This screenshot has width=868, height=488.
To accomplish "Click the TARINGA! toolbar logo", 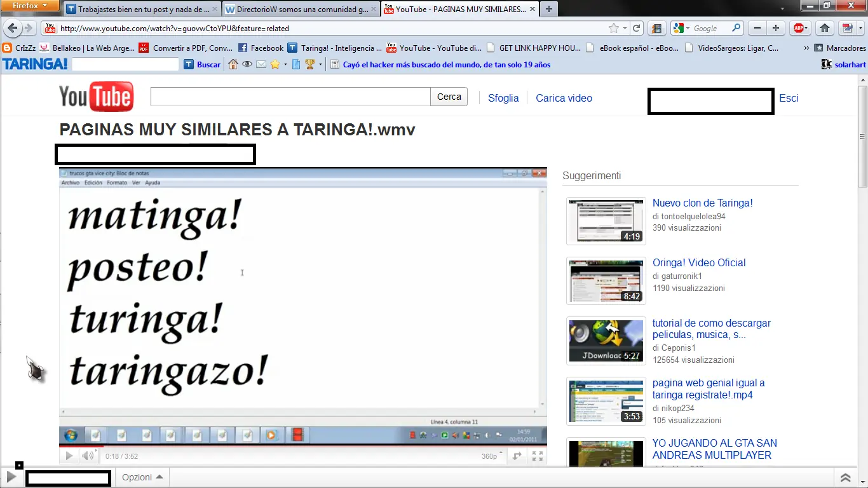I will [35, 64].
